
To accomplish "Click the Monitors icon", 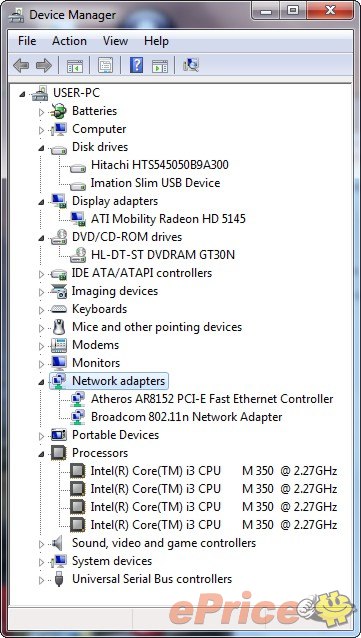I will click(59, 363).
